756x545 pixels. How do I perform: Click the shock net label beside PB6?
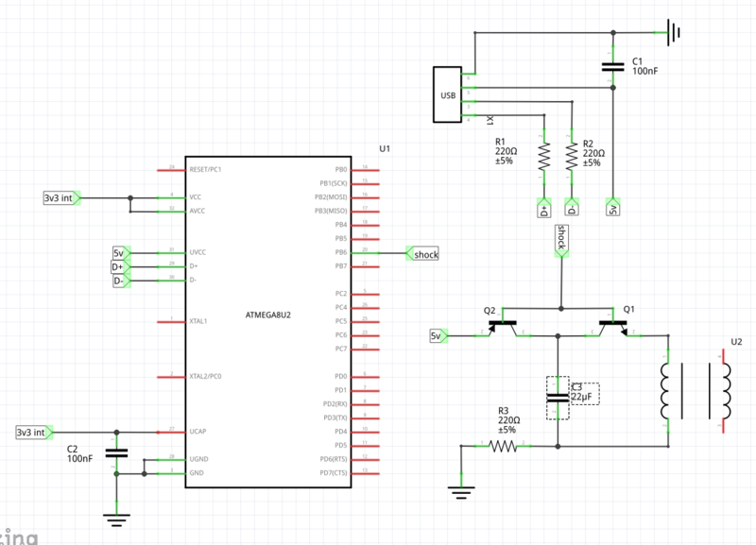point(422,254)
